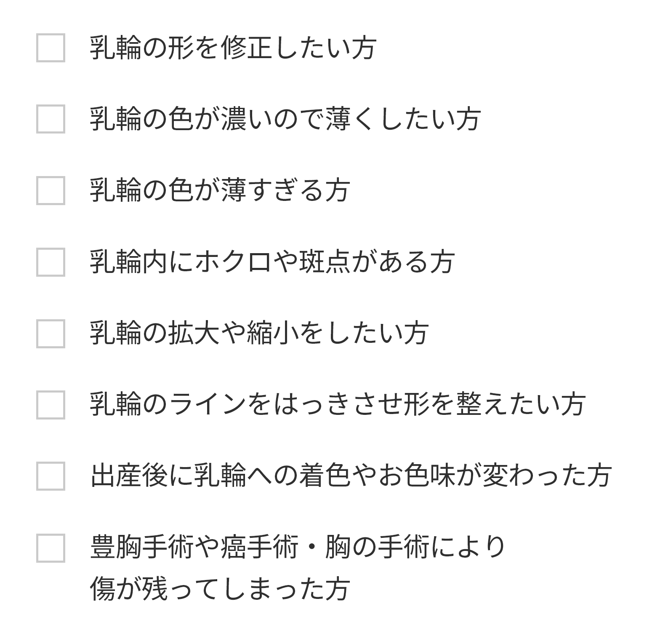Click the label 乳輪のラインをはっきさせ形を整えたい方
The height and width of the screenshot is (644, 647).
pyautogui.click(x=337, y=405)
